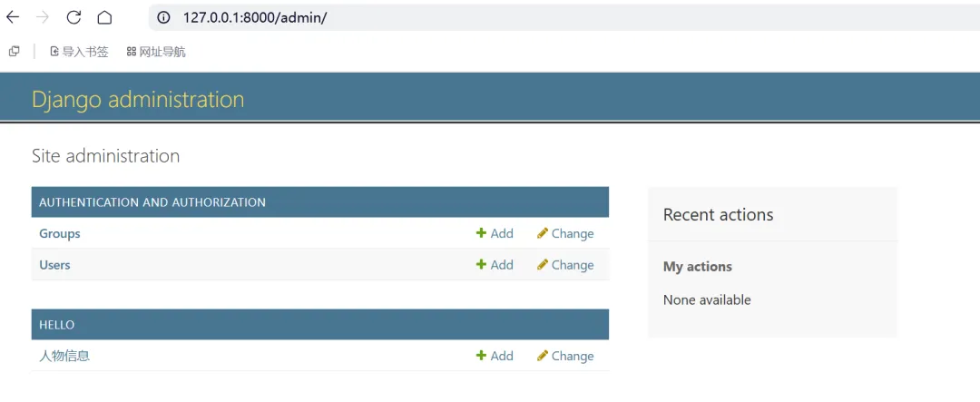Add a new 人物信息 entry
Screen dimensions: 980x402
pyautogui.click(x=495, y=356)
